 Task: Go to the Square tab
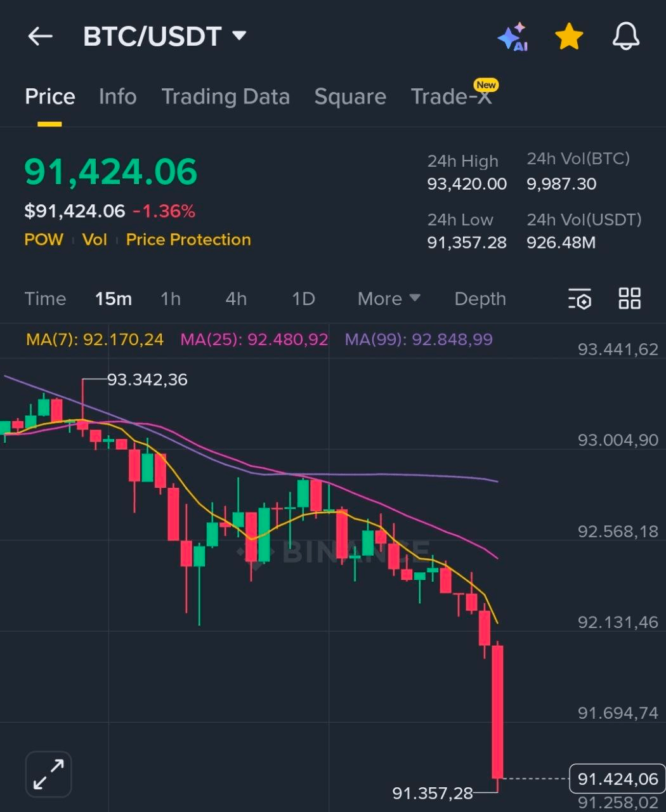click(x=350, y=96)
